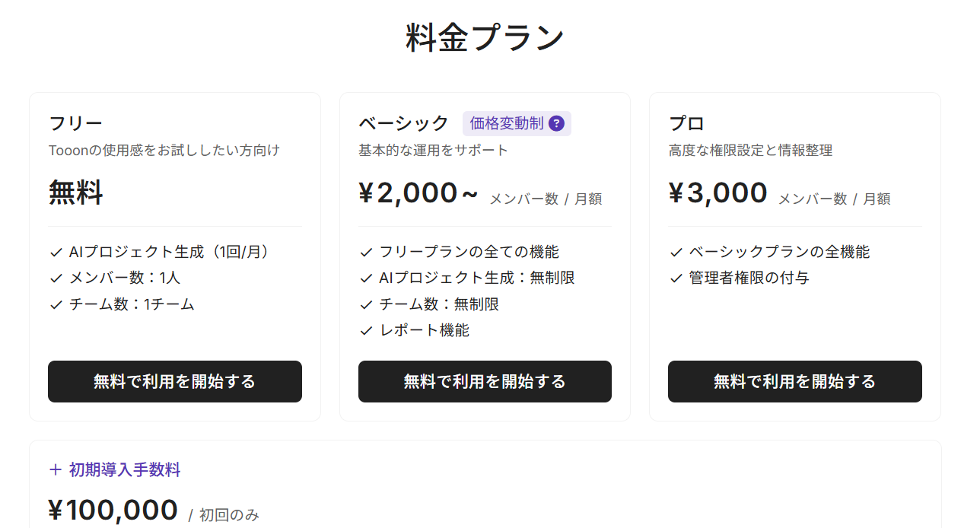Select the プロ plan title
The width and height of the screenshot is (980, 528).
coord(686,123)
